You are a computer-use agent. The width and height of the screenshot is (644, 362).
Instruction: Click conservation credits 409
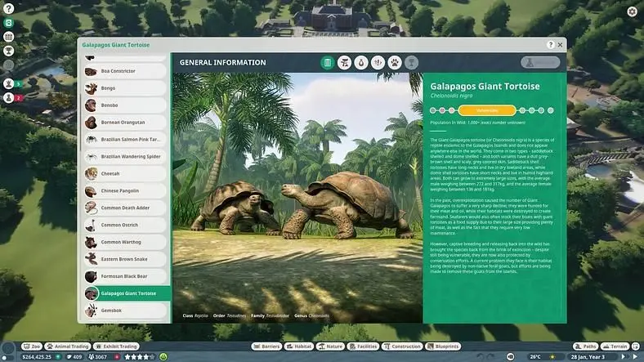point(74,357)
